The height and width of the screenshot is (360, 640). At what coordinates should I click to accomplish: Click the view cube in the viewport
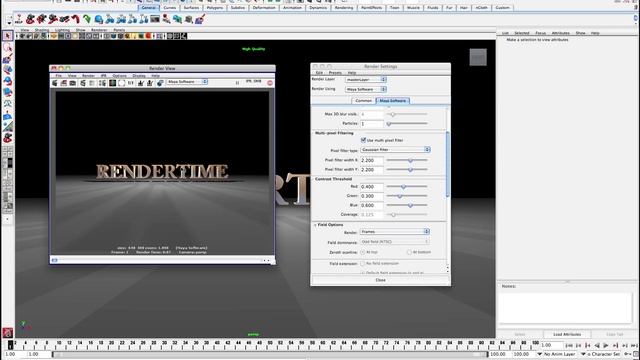(x=478, y=57)
